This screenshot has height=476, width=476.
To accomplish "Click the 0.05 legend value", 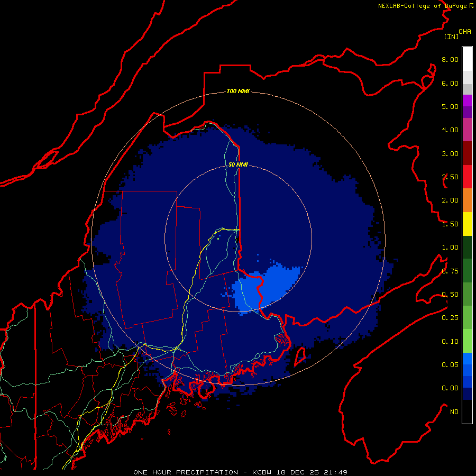I will (450, 365).
